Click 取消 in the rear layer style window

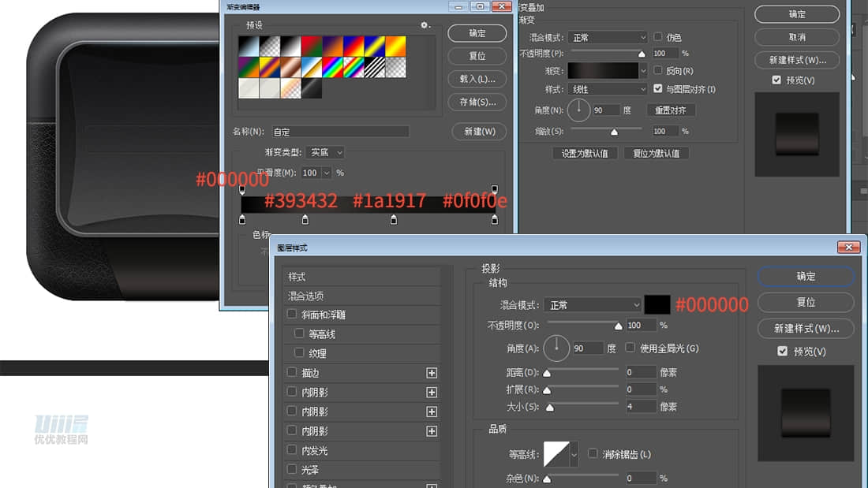pyautogui.click(x=797, y=37)
